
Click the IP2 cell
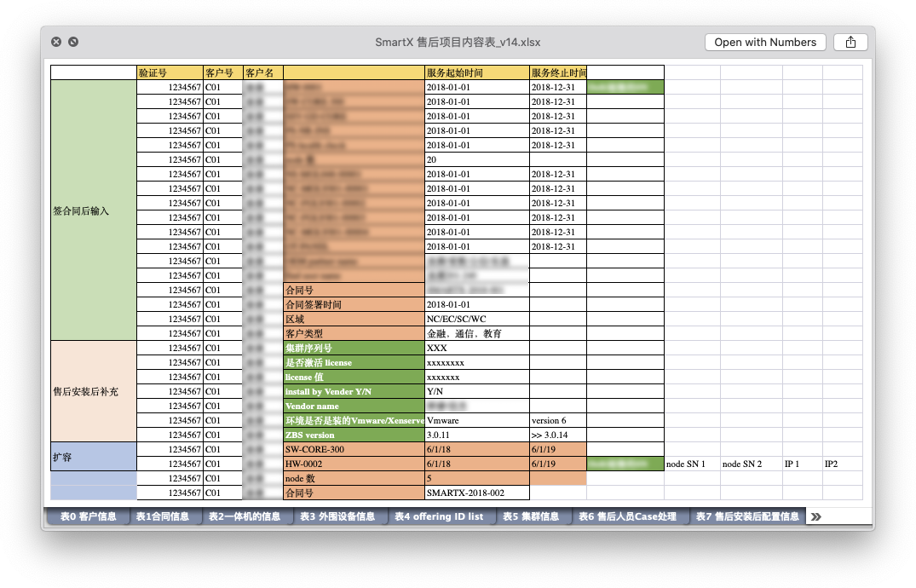tap(843, 464)
